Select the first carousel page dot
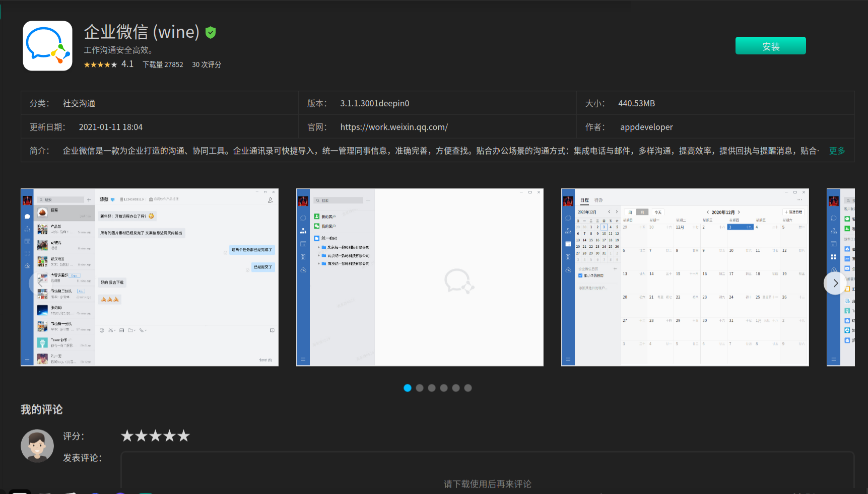 coord(408,388)
